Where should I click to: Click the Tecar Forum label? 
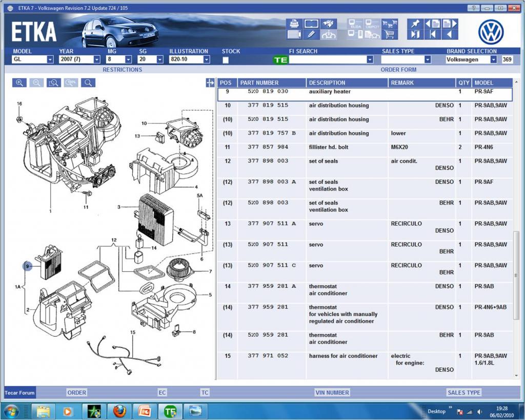tap(20, 392)
